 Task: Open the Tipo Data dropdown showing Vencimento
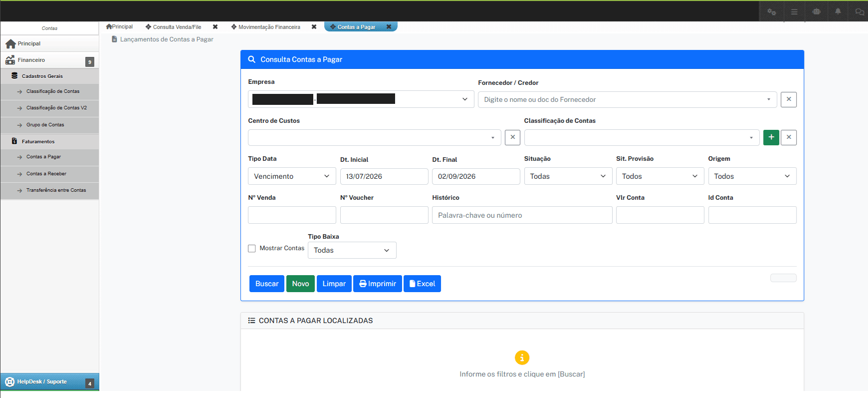click(292, 176)
